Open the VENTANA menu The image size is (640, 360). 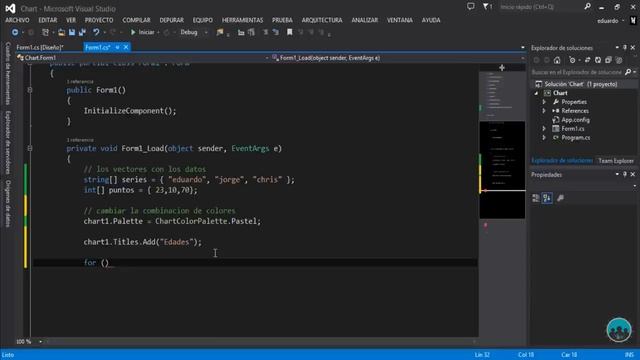400,20
